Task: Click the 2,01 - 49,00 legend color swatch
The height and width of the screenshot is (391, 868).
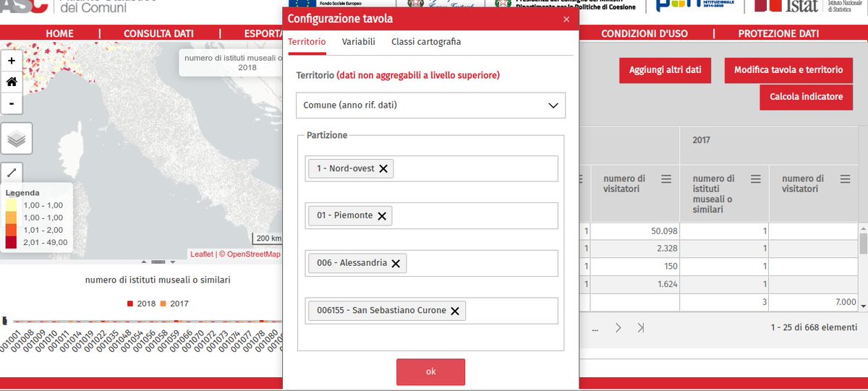Action: [x=11, y=242]
